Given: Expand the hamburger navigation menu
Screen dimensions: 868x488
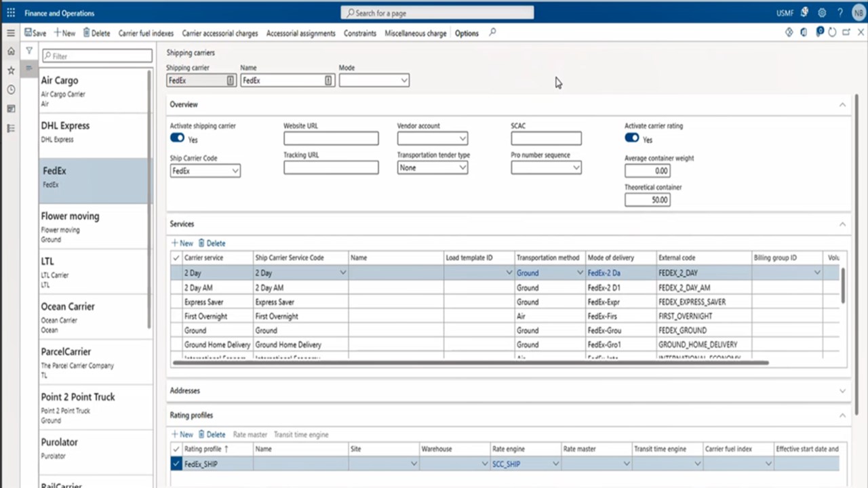Looking at the screenshot, I should click(x=10, y=33).
